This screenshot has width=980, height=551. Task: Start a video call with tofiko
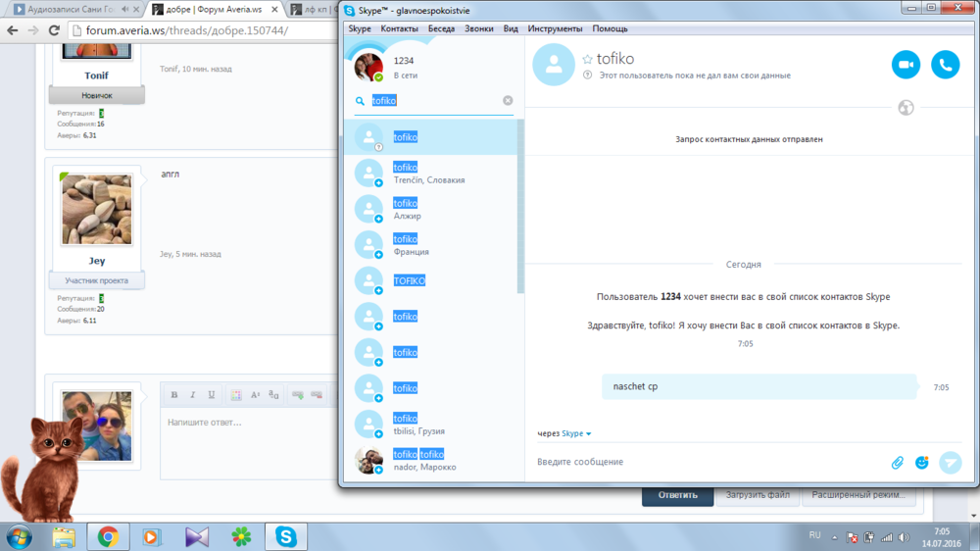pyautogui.click(x=906, y=65)
